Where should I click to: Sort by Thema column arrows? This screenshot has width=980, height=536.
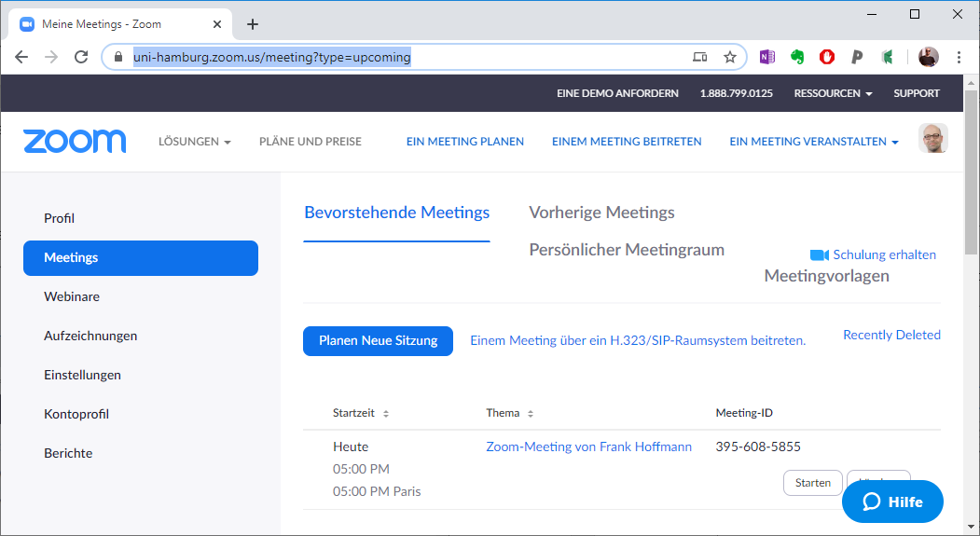[530, 414]
